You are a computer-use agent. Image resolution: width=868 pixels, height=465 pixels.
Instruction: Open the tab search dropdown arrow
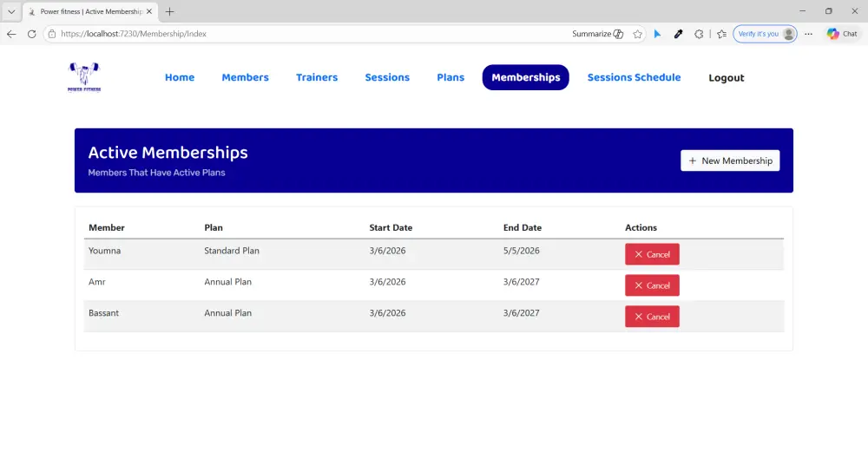coord(11,11)
